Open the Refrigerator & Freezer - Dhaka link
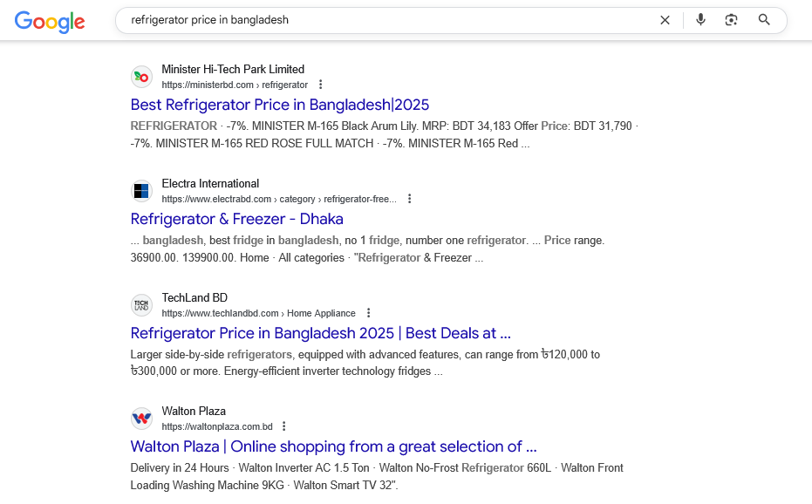 pos(237,219)
